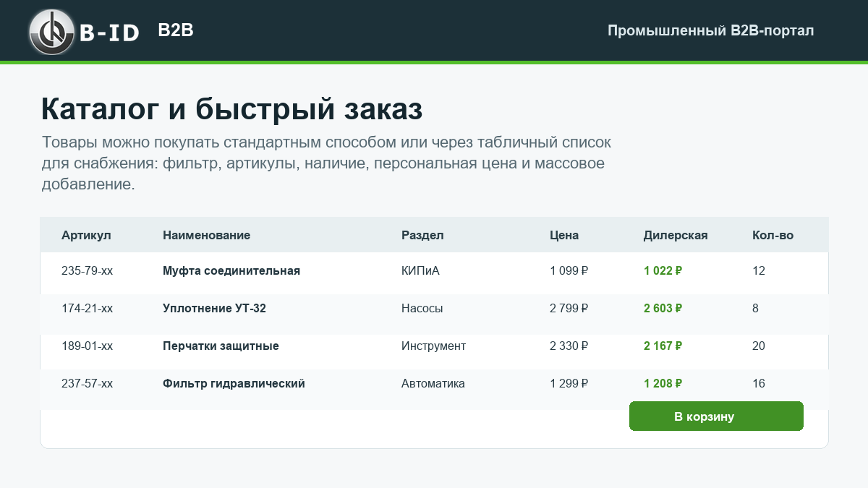Click the B2B header label
This screenshot has width=868, height=488.
click(176, 30)
